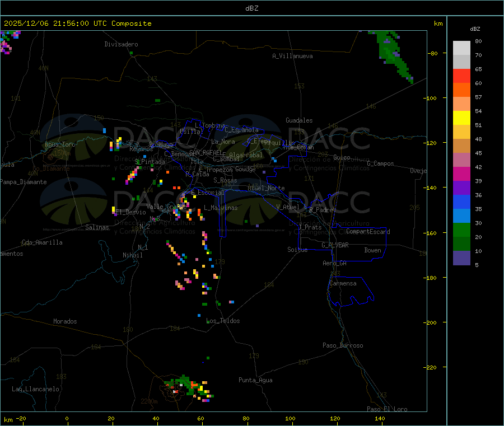Image resolution: width=504 pixels, height=426 pixels.
Task: Select the 'Pampa_Diamante' place label
Action: [24, 182]
